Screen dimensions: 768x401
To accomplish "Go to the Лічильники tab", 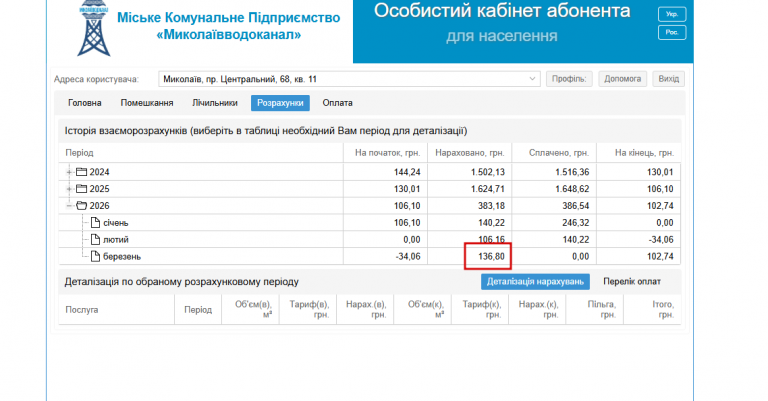I will [x=215, y=103].
